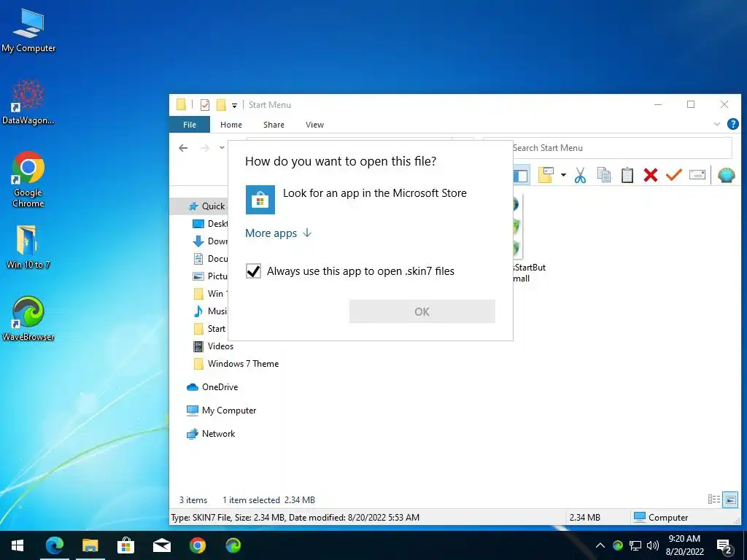Select Network in the navigation pane

click(x=211, y=434)
